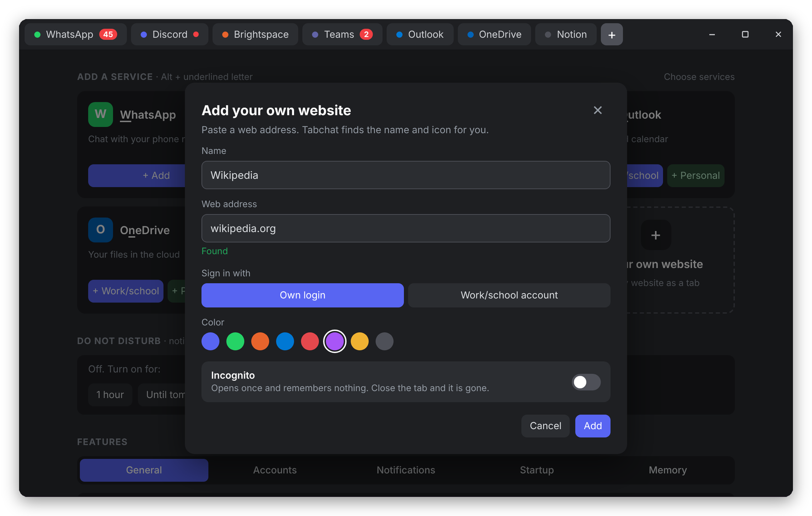Click the red badge 2 on Teams tab
This screenshot has width=812, height=516.
point(366,34)
